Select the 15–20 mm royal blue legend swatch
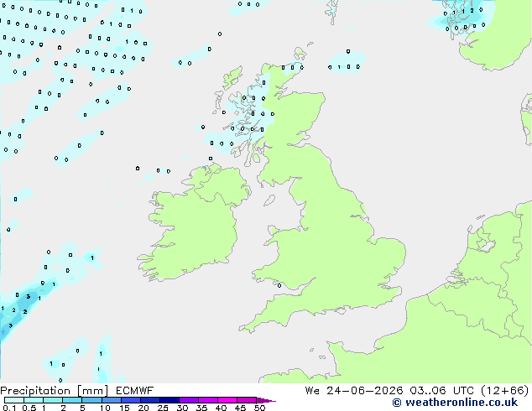The image size is (532, 411). (131, 400)
